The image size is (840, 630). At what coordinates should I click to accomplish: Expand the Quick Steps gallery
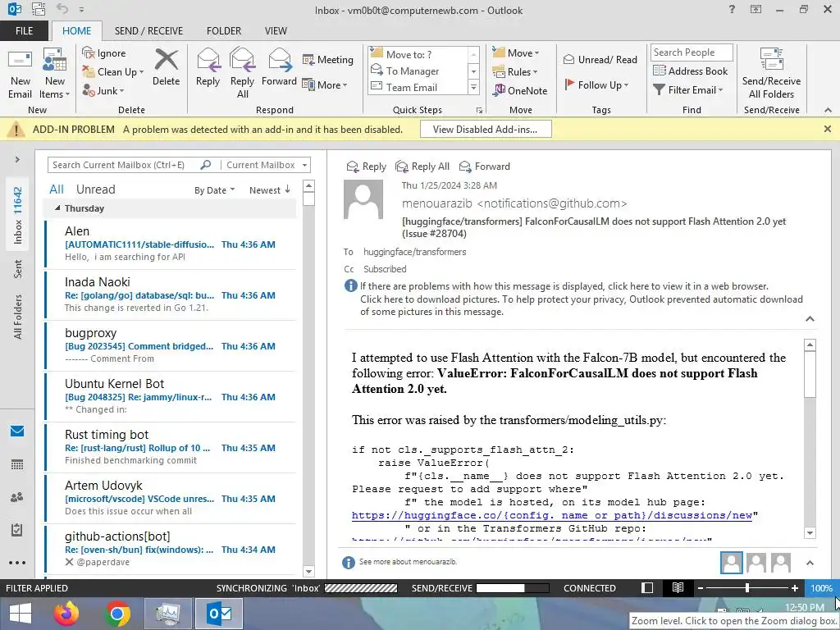click(473, 87)
